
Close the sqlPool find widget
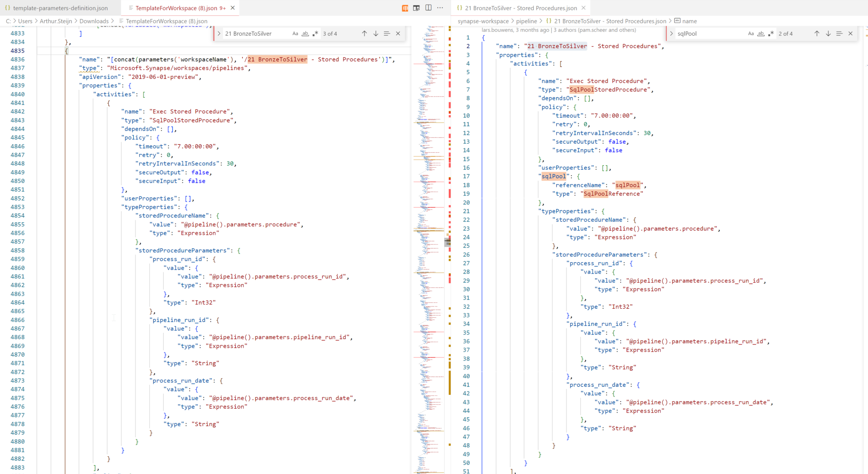850,34
